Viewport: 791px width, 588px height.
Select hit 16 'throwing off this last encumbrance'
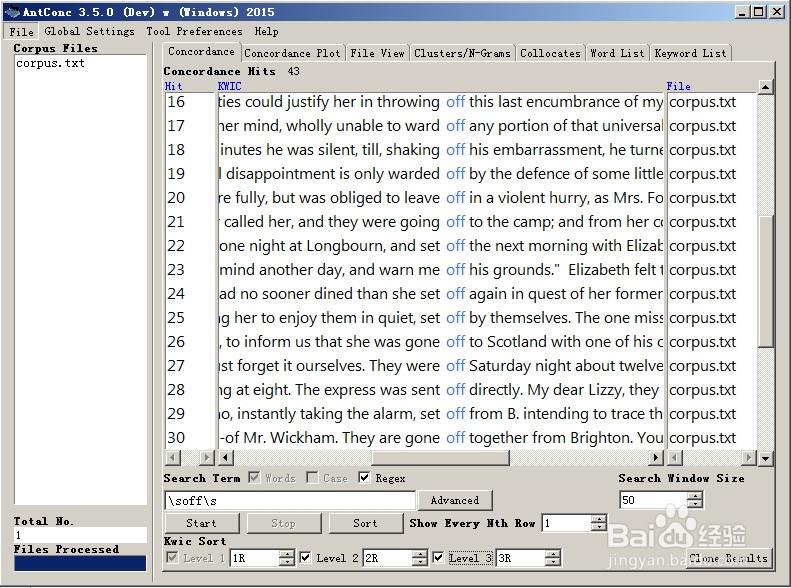pos(441,102)
